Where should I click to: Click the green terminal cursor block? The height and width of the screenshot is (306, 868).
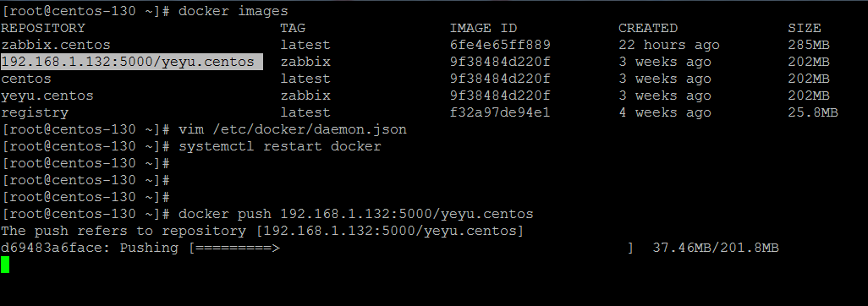pos(5,265)
